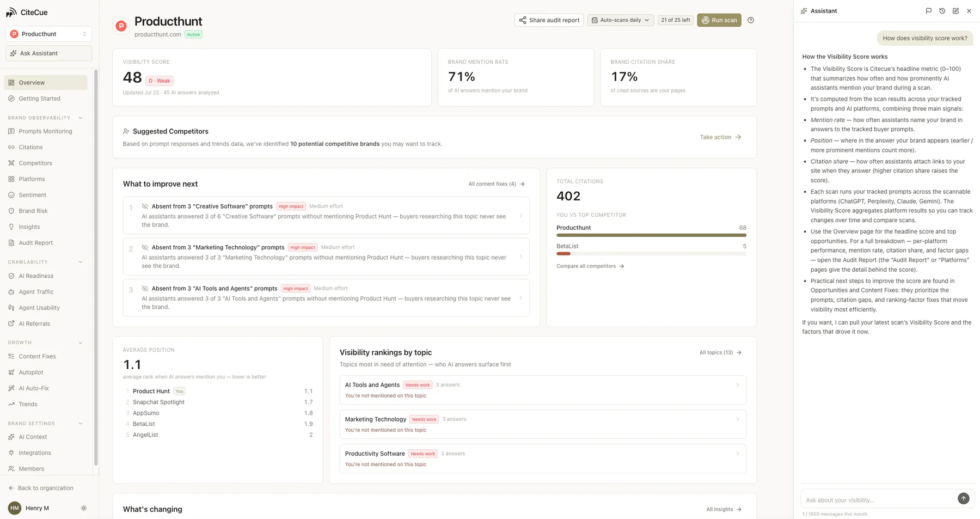Open the Producthunt brand switcher dropdown
Screen dimensions: 980x519
(48, 34)
